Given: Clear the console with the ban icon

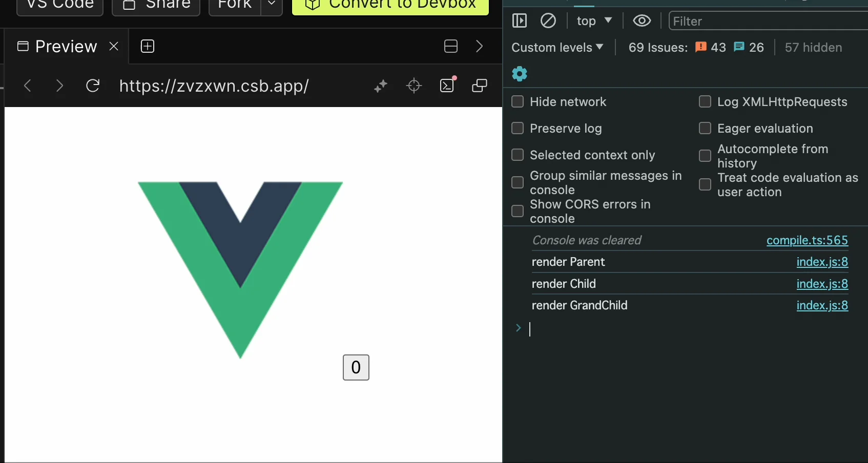Looking at the screenshot, I should click(548, 21).
